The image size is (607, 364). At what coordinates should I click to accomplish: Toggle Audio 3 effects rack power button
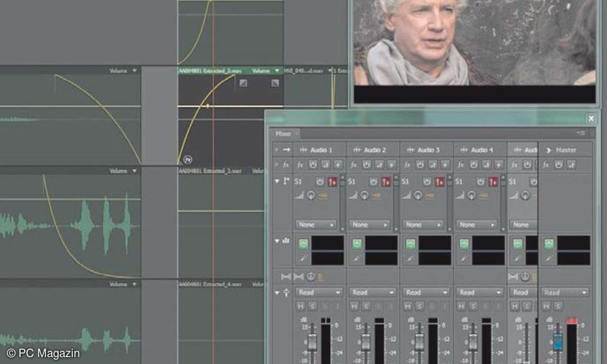[x=420, y=164]
